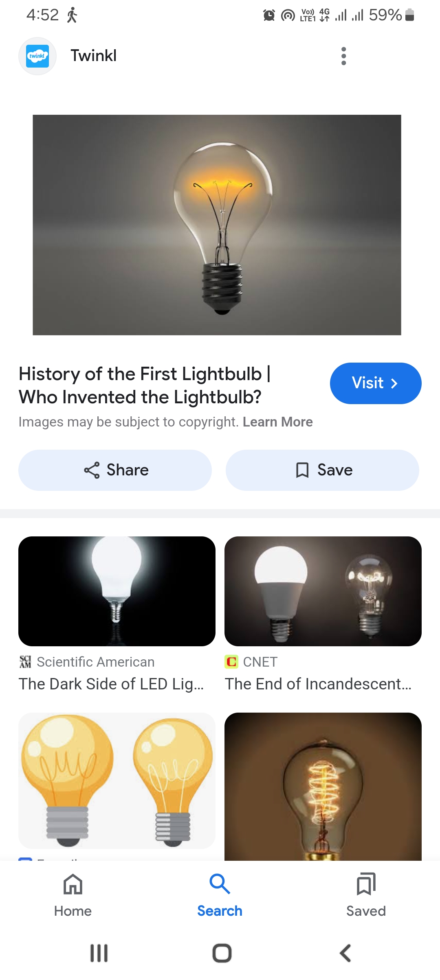440x980 pixels.
Task: Open the main glowing lightbulb image
Action: (x=217, y=225)
